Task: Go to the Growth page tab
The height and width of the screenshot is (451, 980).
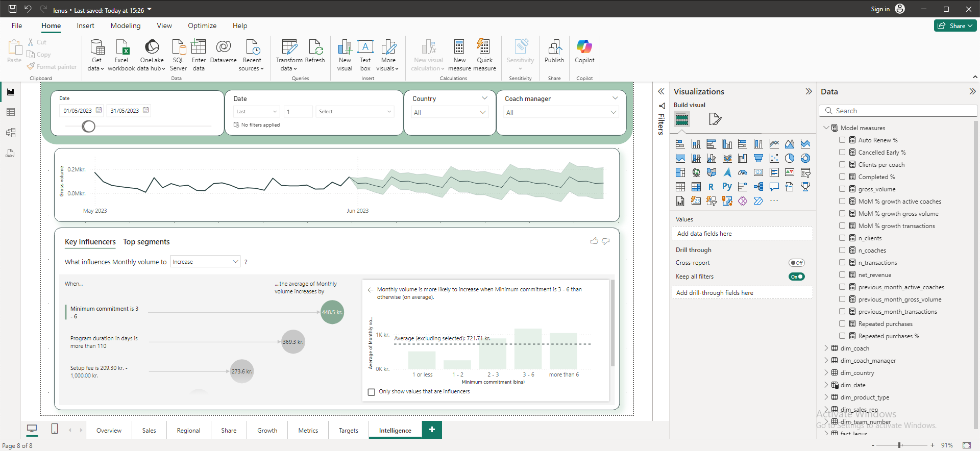Action: coord(267,430)
